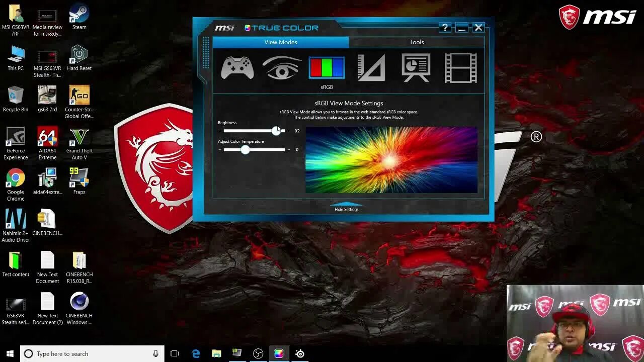Open Nahimic 2+ Audio Driver icon
644x362 pixels.
(16, 226)
